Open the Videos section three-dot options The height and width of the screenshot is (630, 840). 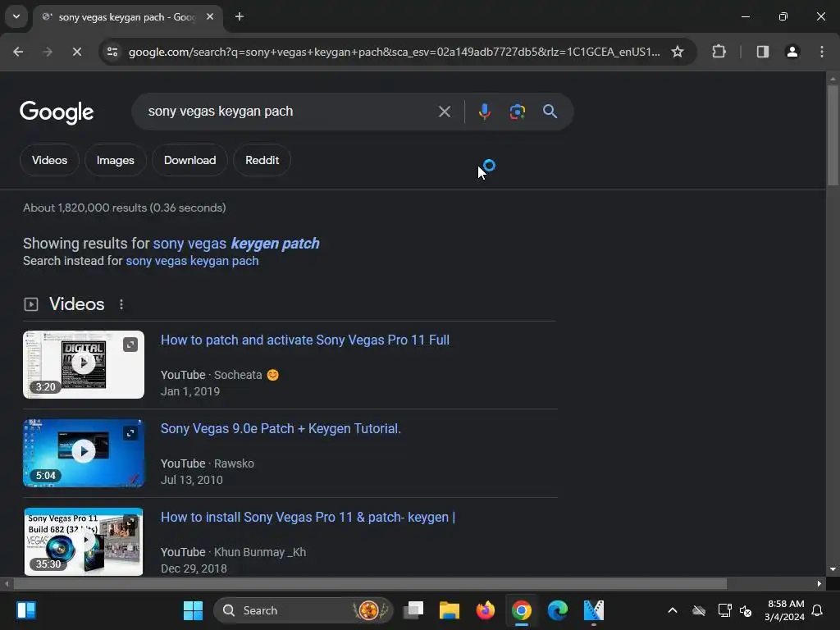pyautogui.click(x=121, y=304)
